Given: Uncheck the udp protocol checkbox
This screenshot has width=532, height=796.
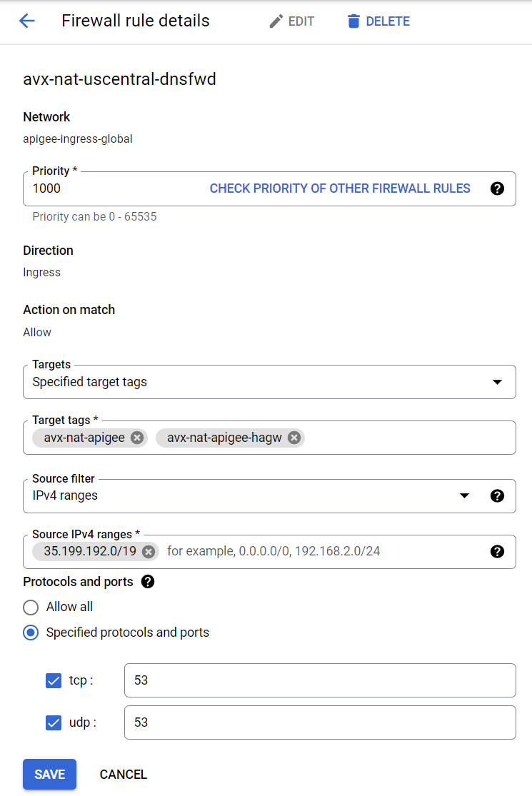Looking at the screenshot, I should click(54, 723).
